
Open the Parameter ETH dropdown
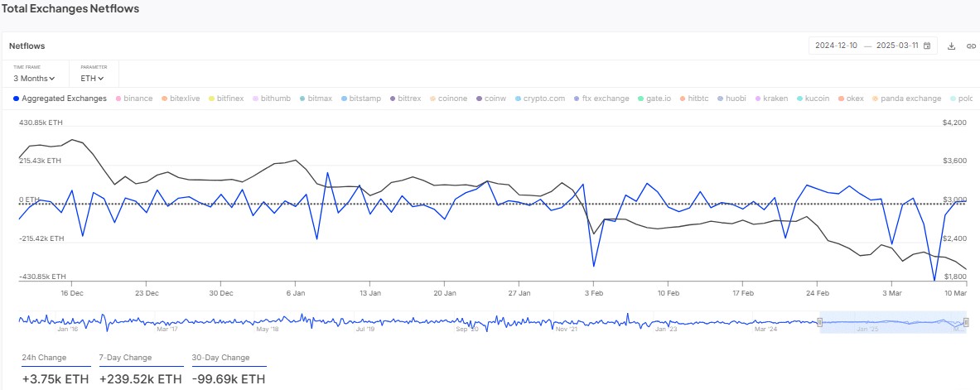pyautogui.click(x=92, y=79)
